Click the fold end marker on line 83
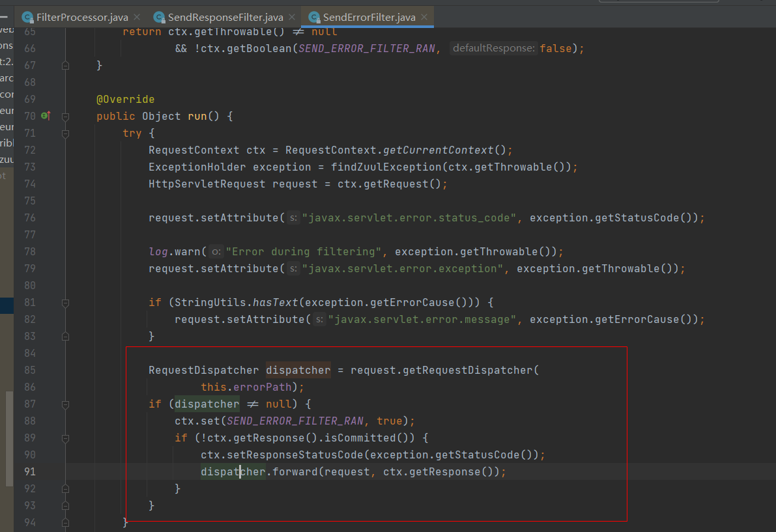 [x=65, y=336]
